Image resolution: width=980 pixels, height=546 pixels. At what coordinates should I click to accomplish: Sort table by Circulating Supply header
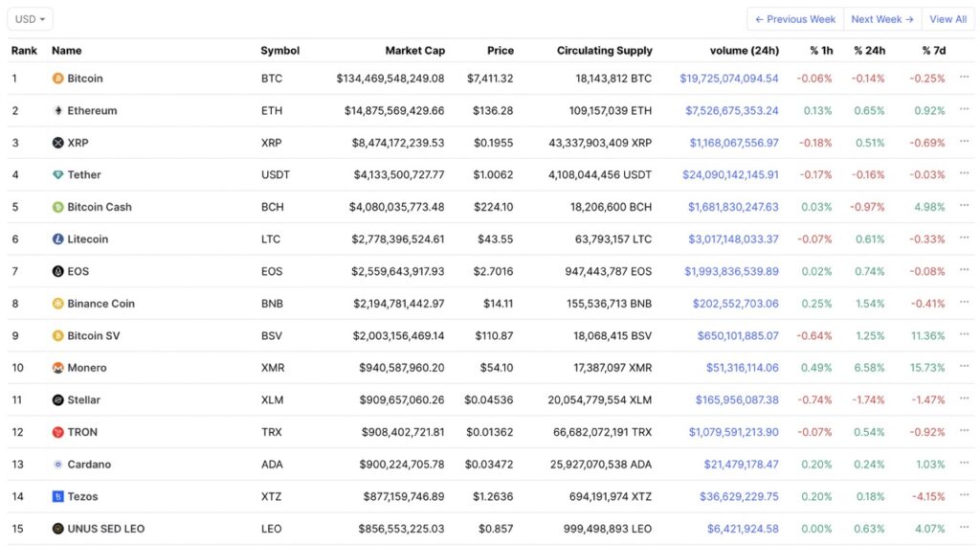point(605,51)
